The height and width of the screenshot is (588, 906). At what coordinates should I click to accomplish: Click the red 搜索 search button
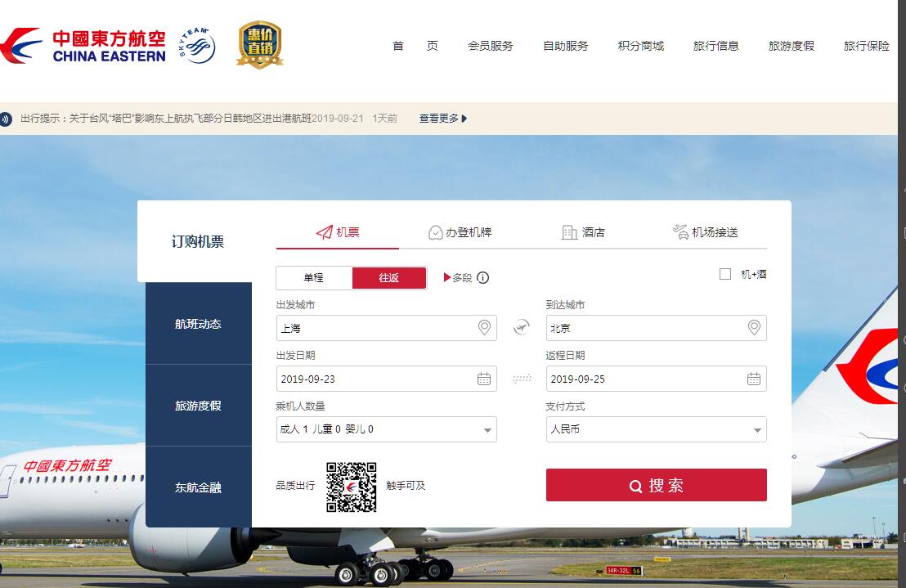tap(656, 485)
